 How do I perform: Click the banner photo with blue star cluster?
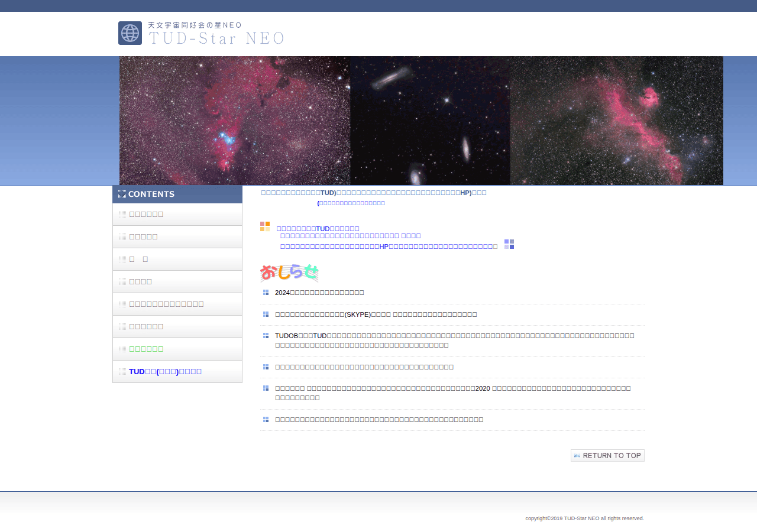(235, 121)
